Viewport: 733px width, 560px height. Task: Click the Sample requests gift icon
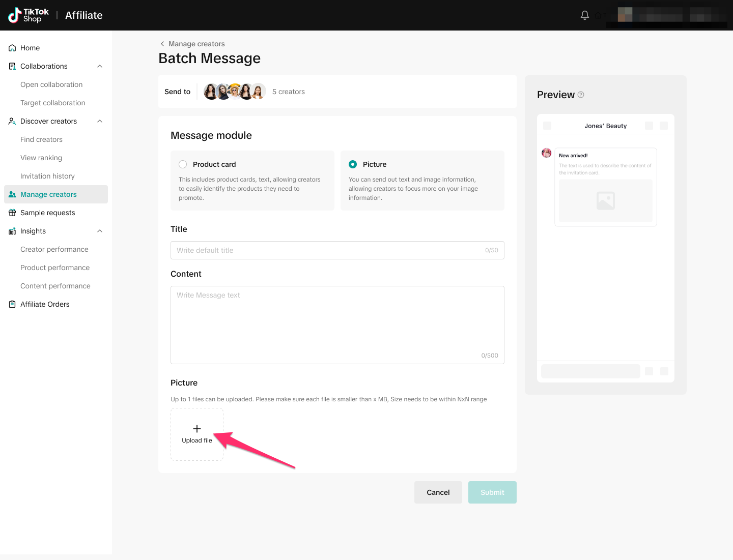[x=12, y=213]
